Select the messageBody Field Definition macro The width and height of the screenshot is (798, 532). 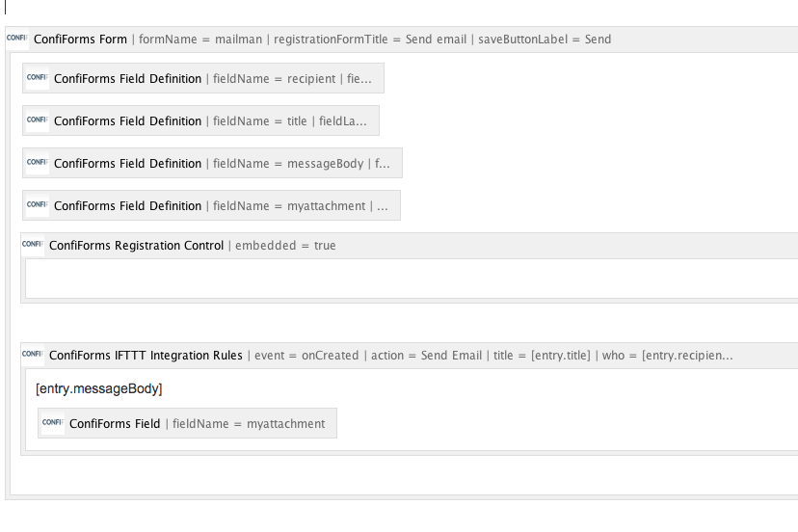tap(212, 163)
